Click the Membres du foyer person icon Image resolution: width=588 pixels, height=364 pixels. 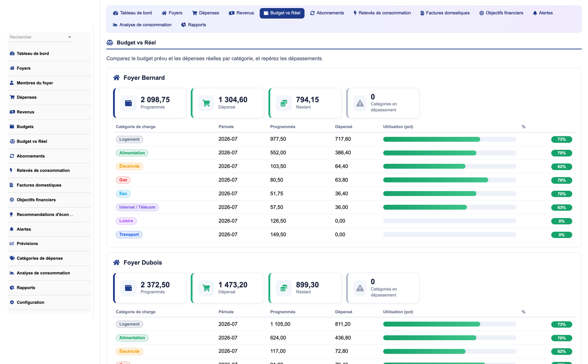12,83
